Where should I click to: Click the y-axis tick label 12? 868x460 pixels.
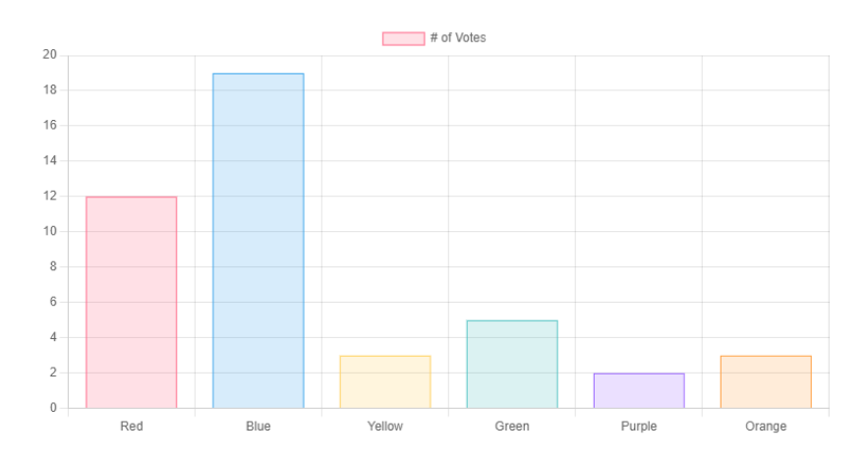[50, 197]
